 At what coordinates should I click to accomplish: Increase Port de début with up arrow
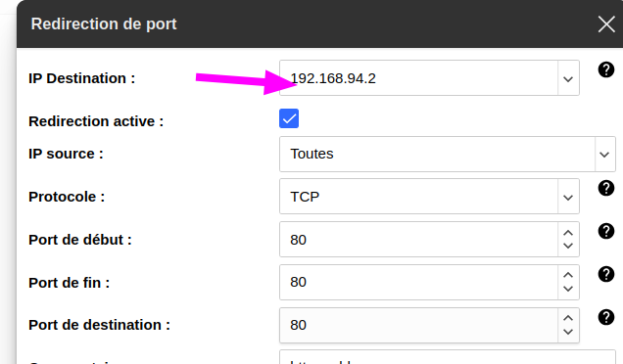568,233
